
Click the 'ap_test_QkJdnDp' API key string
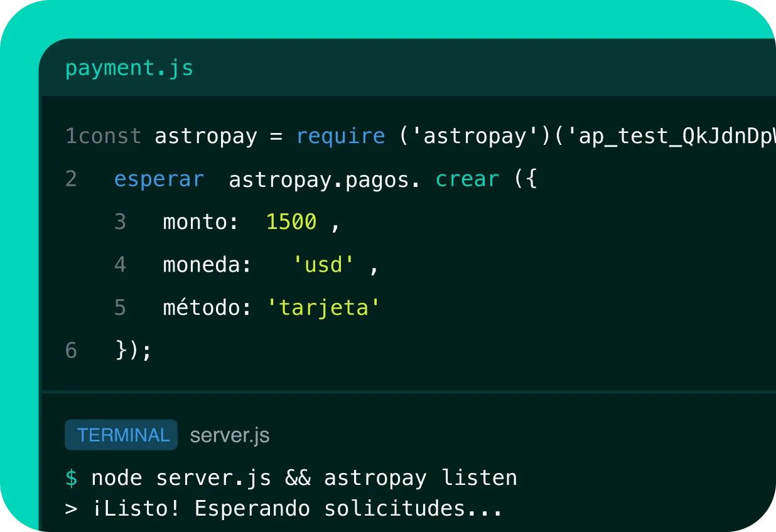671,137
